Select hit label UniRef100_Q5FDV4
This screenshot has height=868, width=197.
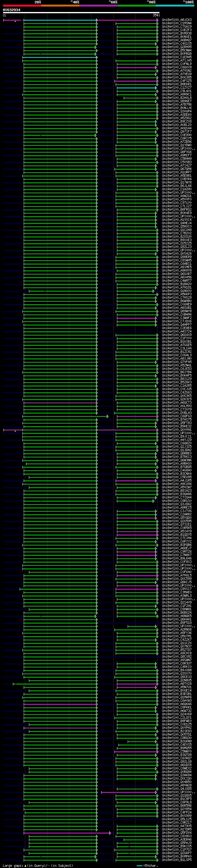pyautogui.click(x=177, y=833)
